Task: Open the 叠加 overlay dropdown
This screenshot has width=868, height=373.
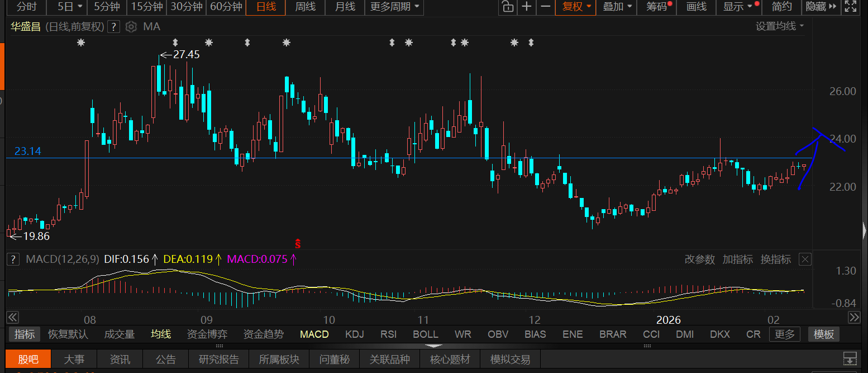Action: point(617,7)
